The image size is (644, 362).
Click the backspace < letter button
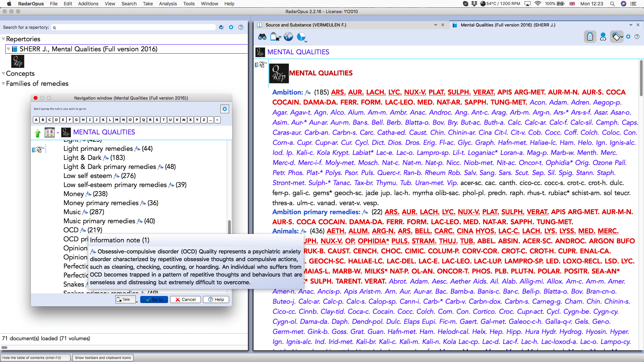click(217, 120)
